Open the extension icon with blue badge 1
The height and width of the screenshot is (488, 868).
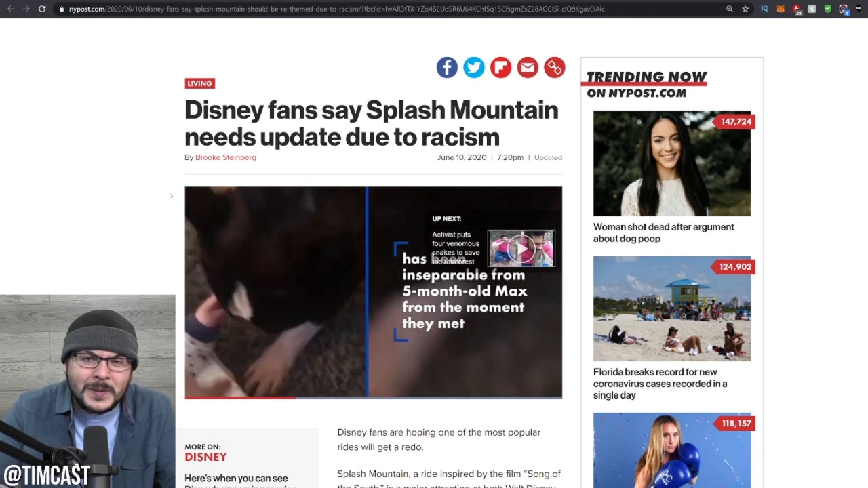tap(844, 9)
